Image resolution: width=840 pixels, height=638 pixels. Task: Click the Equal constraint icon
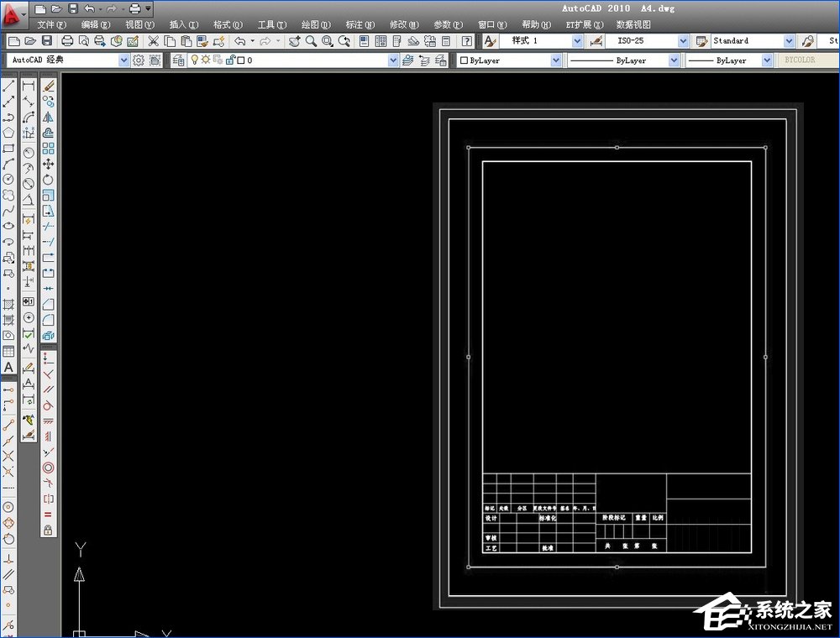(48, 515)
